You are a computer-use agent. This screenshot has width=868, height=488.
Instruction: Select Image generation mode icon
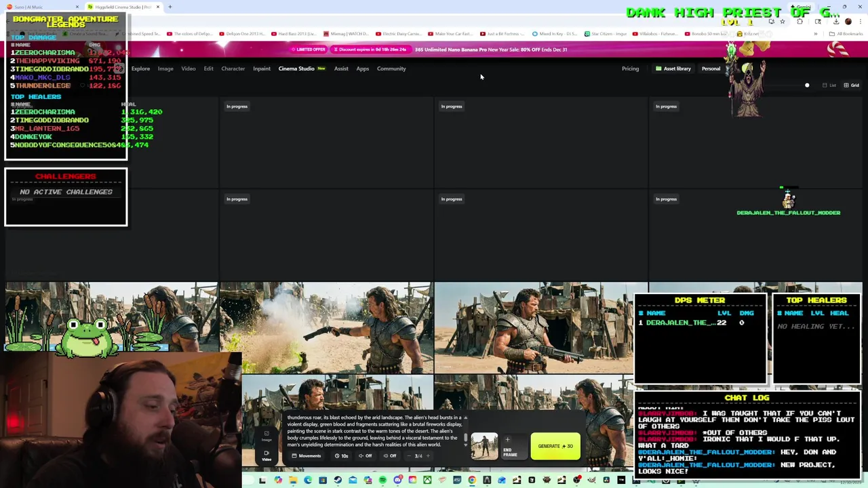(x=267, y=435)
